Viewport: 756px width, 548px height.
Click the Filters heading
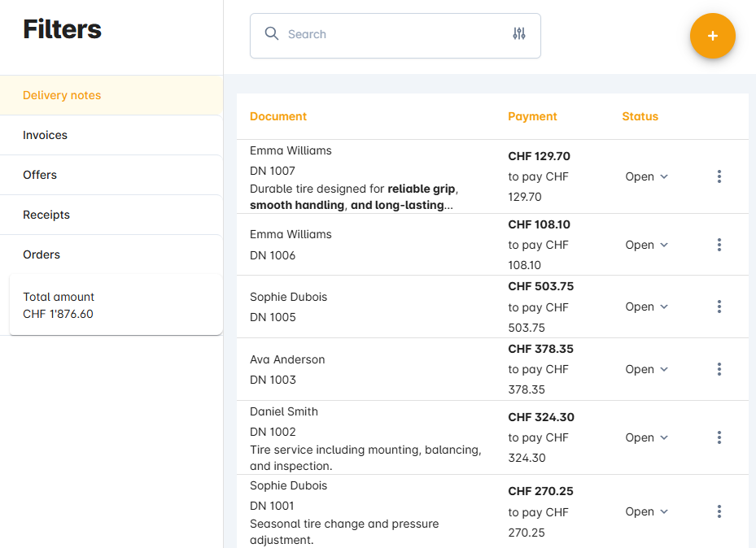pyautogui.click(x=62, y=29)
